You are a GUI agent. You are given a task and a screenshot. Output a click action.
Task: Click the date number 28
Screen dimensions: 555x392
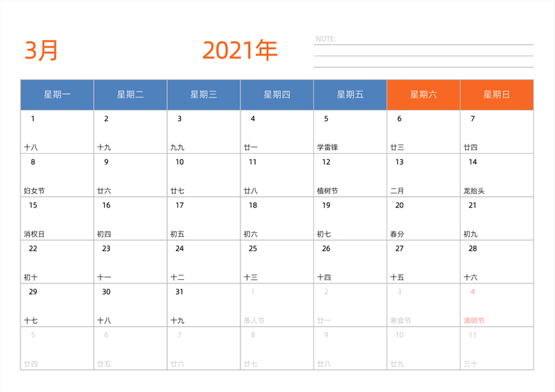point(473,248)
